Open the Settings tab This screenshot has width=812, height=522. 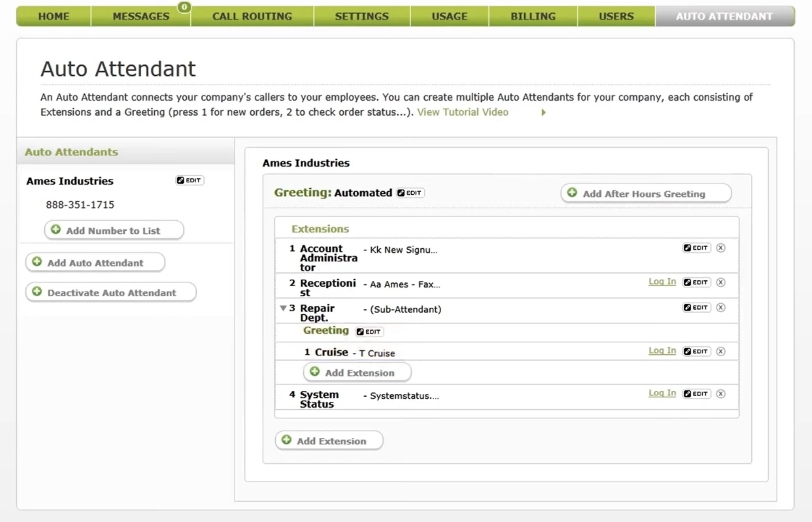(361, 16)
